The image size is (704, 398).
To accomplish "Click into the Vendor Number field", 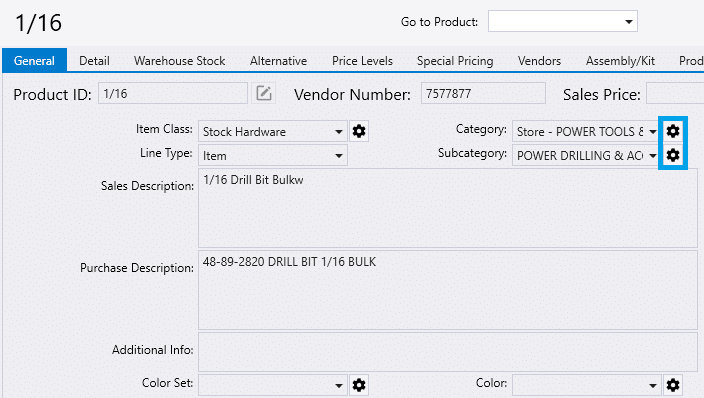I will tap(483, 93).
